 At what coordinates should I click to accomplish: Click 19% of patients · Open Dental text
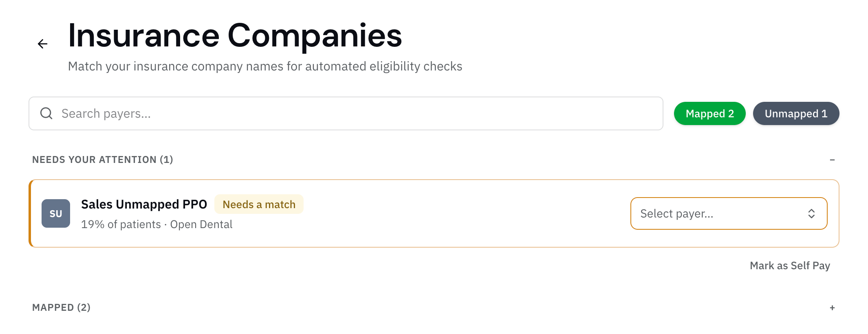click(156, 224)
